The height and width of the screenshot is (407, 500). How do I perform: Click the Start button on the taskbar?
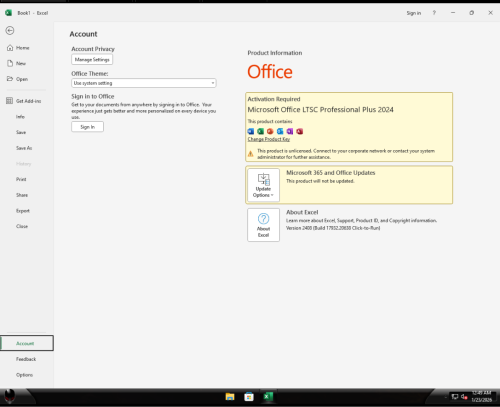click(10, 396)
